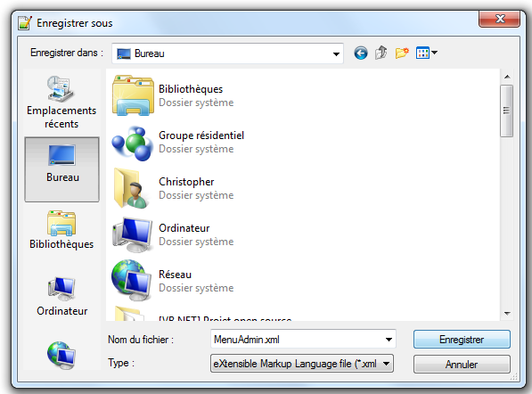
Task: Open Ordinateur in the places sidebar
Action: click(x=61, y=296)
